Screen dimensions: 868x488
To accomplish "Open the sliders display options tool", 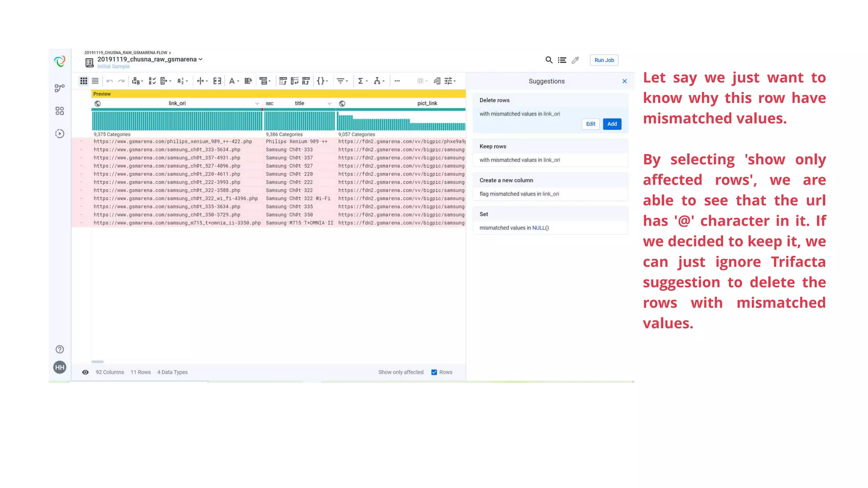I will coord(450,81).
